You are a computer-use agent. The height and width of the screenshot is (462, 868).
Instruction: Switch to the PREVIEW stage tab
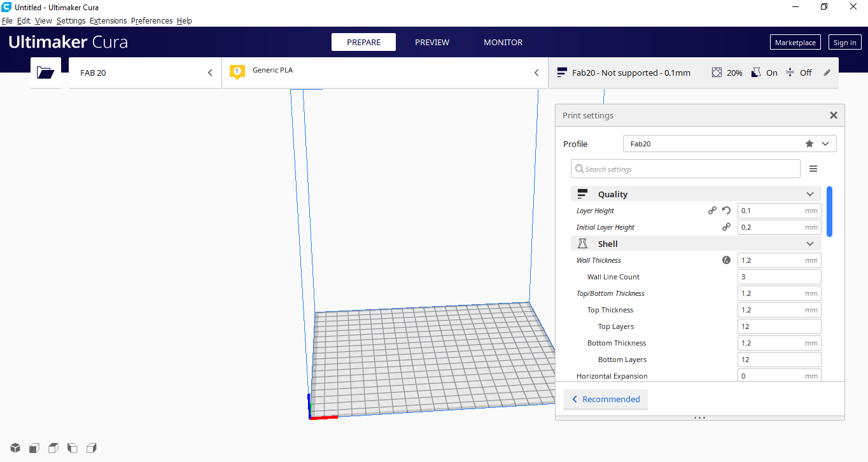pos(432,42)
